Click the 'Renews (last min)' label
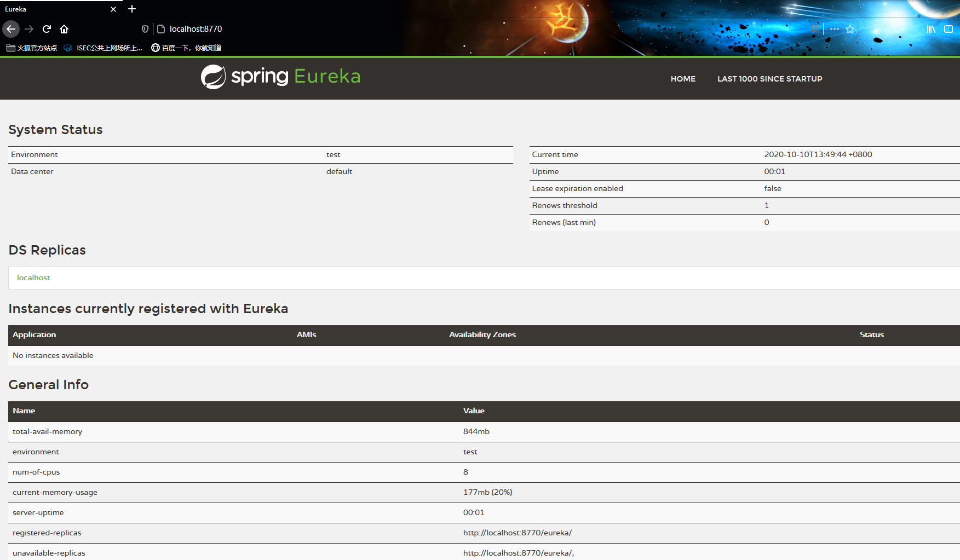 pyautogui.click(x=564, y=222)
